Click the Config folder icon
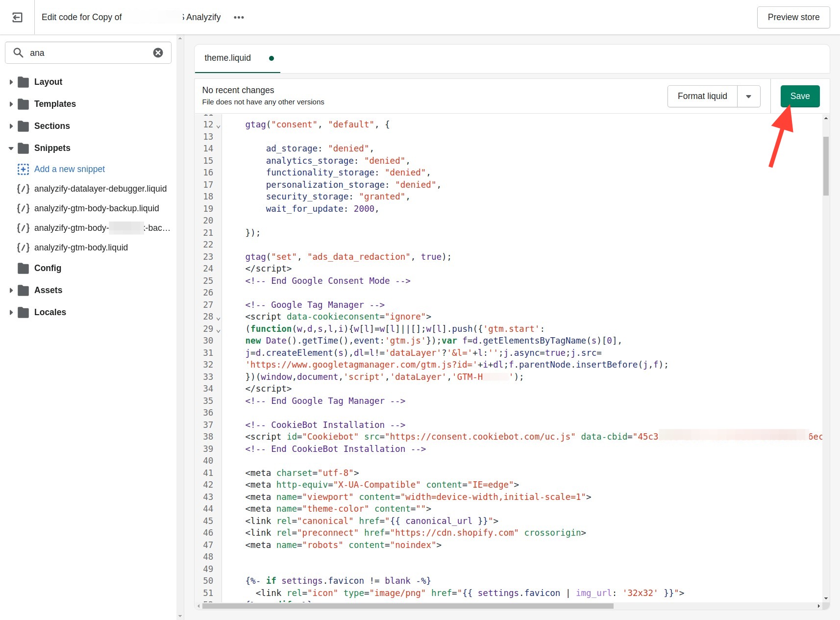 pos(23,268)
